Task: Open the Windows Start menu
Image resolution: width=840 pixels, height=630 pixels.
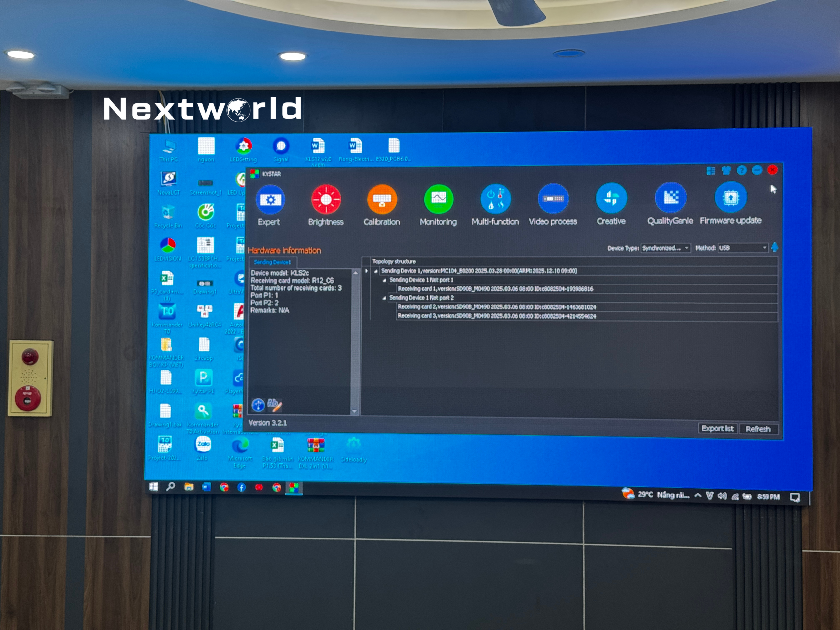Action: click(x=154, y=487)
